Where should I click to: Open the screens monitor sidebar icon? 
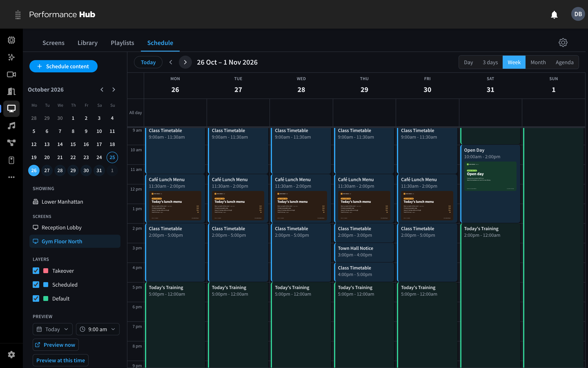pyautogui.click(x=11, y=109)
